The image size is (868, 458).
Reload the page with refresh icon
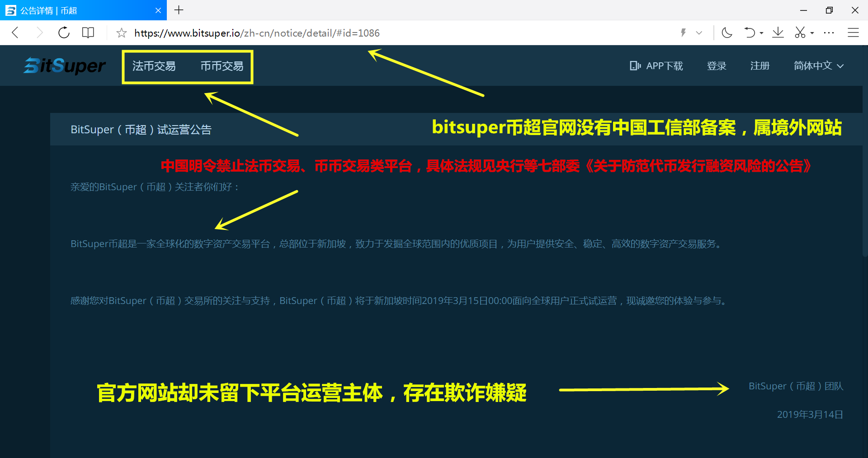(64, 33)
